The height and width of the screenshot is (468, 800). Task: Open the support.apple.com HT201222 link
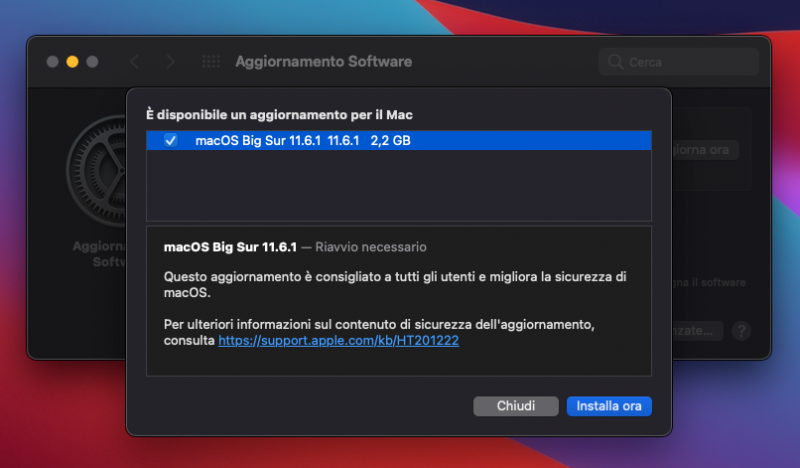coord(338,340)
